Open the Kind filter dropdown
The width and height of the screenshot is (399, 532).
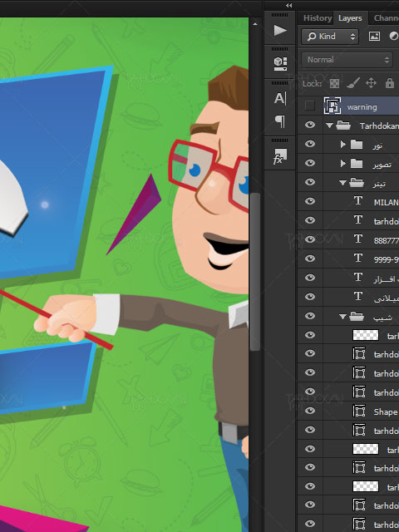pos(330,36)
